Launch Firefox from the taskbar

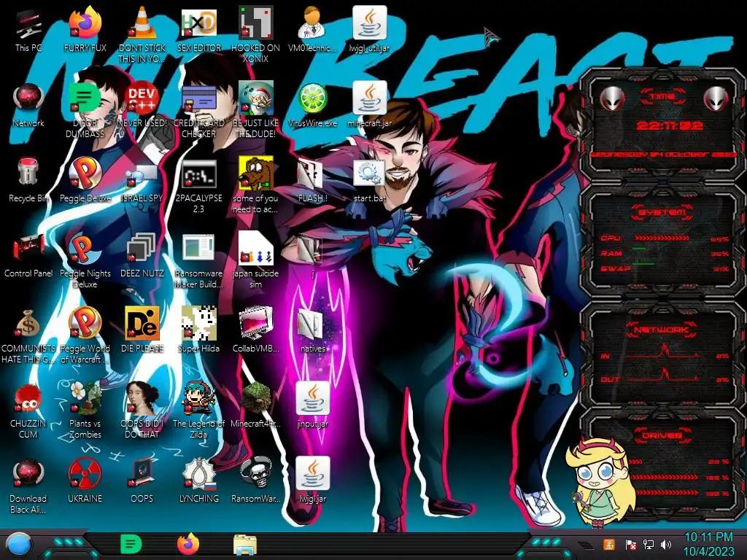(x=188, y=544)
